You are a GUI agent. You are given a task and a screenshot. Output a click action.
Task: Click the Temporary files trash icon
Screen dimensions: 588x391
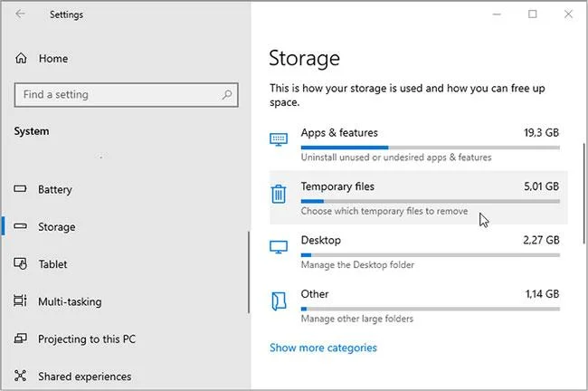(279, 194)
